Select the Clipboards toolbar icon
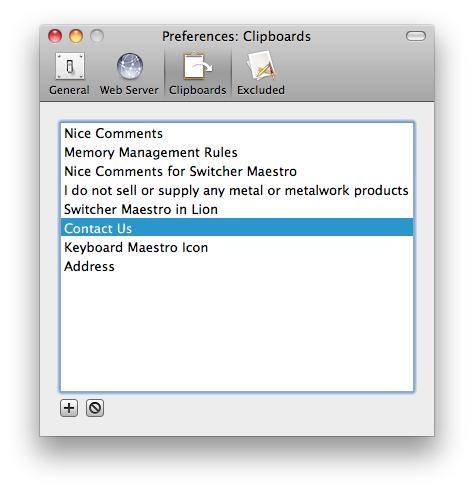 coord(197,74)
